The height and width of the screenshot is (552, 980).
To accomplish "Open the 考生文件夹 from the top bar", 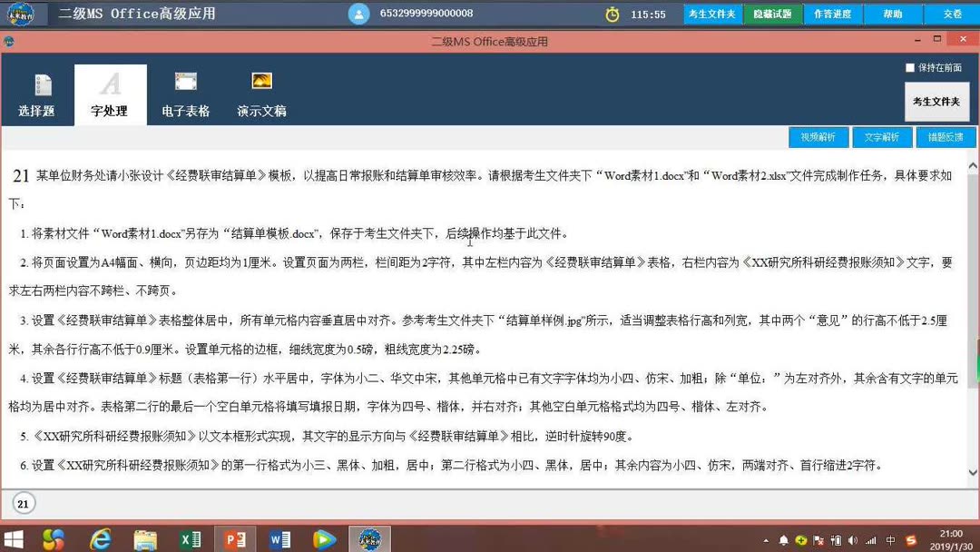I will pos(712,14).
